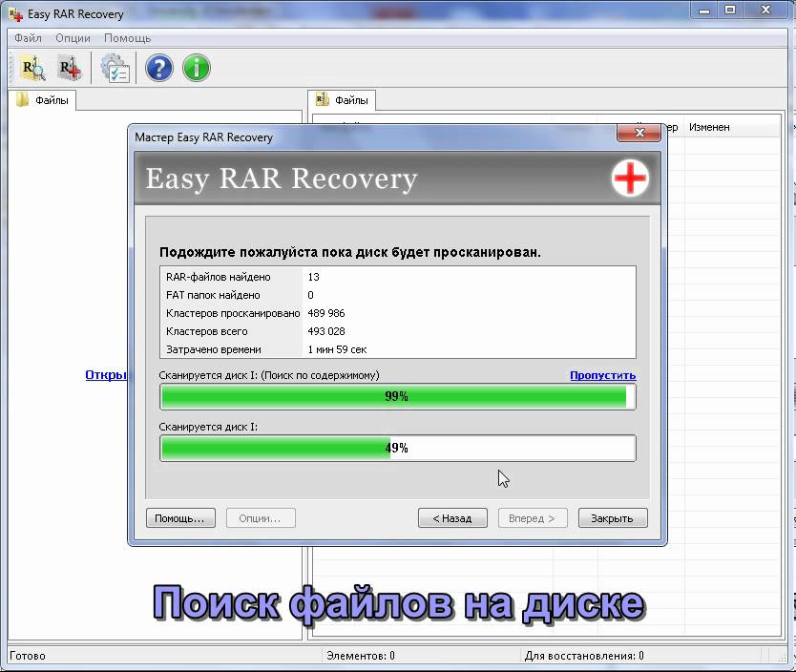The image size is (796, 672).
Task: Click the Пропустить link to skip scan
Action: coord(602,375)
